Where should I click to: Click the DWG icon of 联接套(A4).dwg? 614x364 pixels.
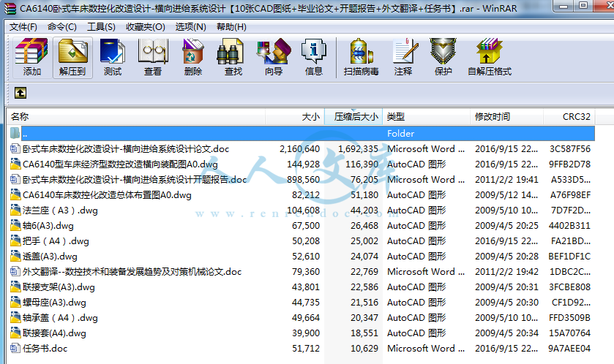tap(15, 333)
